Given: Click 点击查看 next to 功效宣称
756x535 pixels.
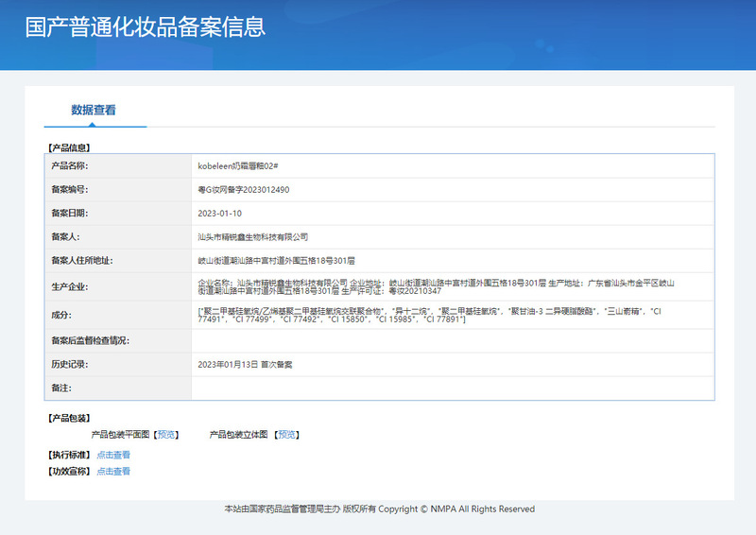Looking at the screenshot, I should click(x=113, y=471).
